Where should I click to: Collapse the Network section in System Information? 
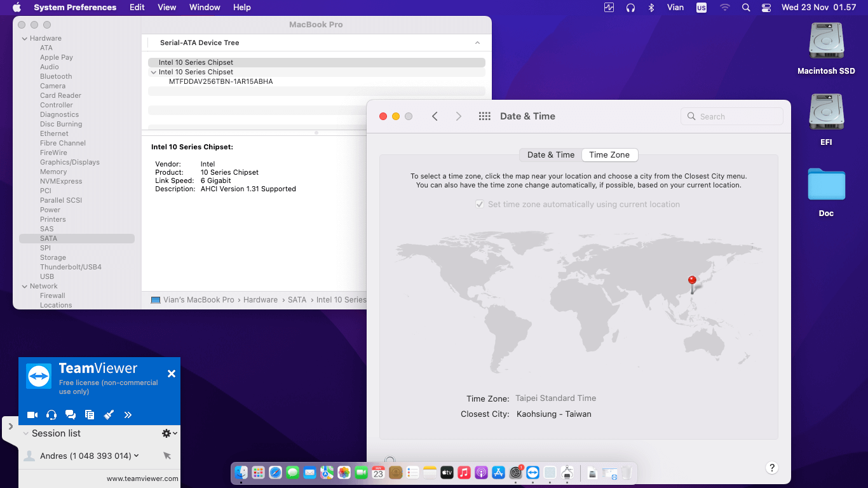point(25,286)
